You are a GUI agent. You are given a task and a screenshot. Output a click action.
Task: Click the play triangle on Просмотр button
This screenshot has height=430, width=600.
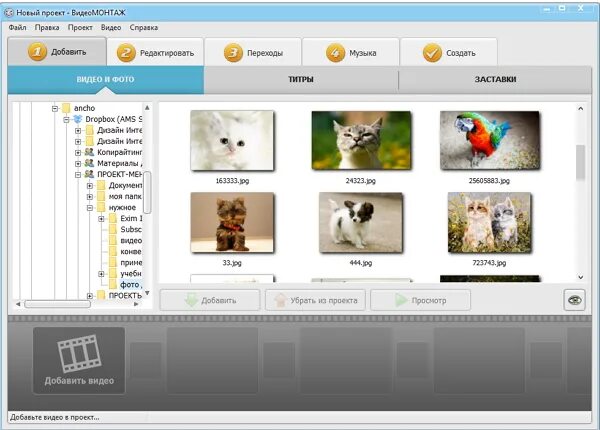point(401,300)
